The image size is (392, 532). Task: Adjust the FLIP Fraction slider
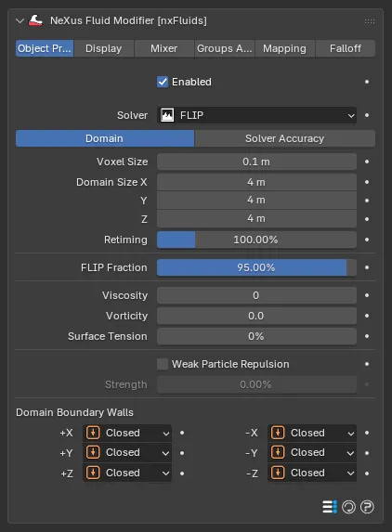pos(256,267)
